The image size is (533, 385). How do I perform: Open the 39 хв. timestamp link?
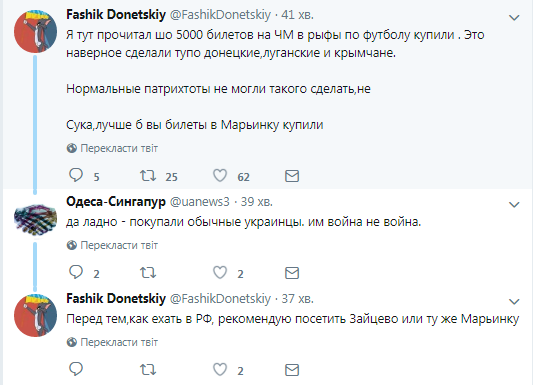(257, 202)
